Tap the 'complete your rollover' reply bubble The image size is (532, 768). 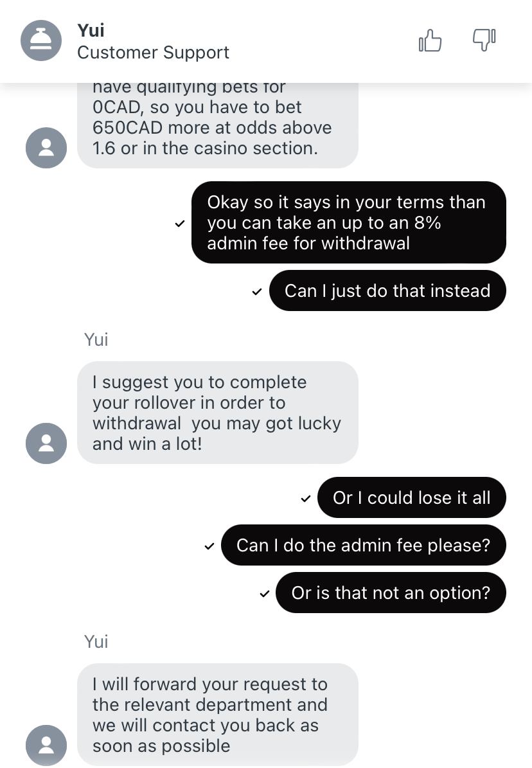pos(217,413)
